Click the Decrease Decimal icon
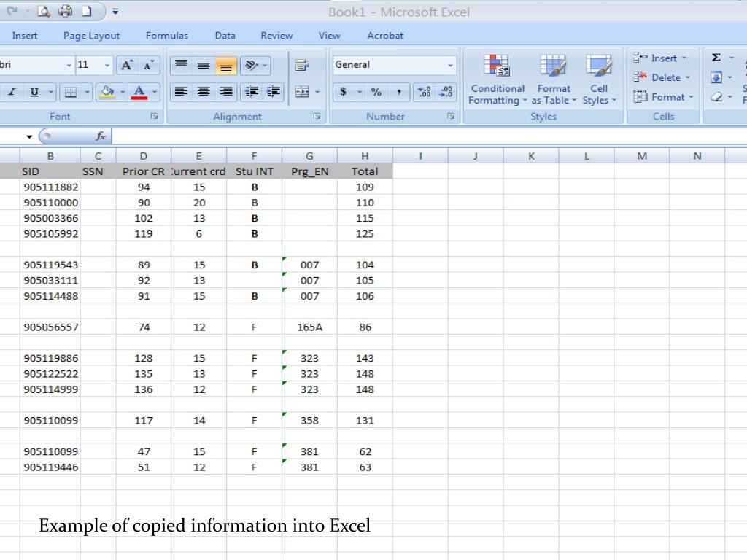747x560 pixels. point(446,91)
